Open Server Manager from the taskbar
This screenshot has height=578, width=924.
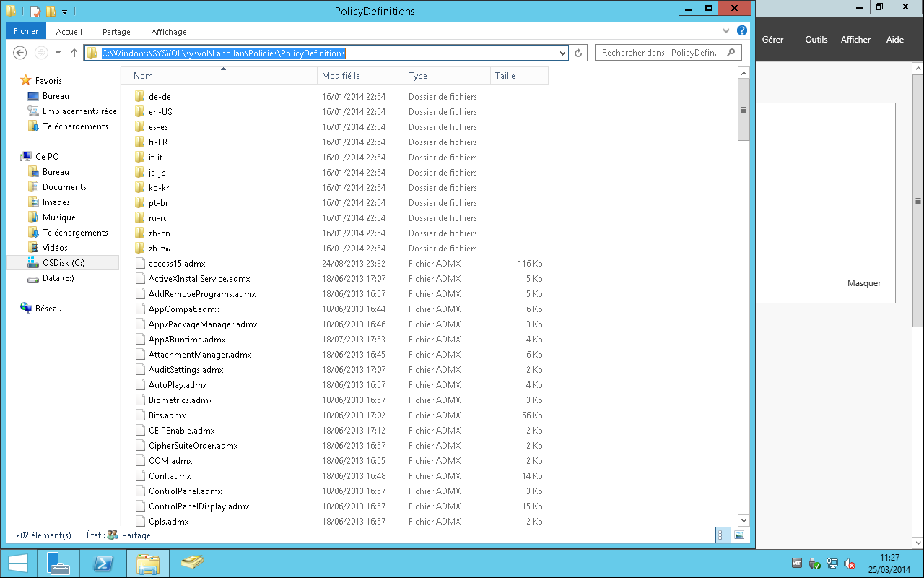pos(58,564)
